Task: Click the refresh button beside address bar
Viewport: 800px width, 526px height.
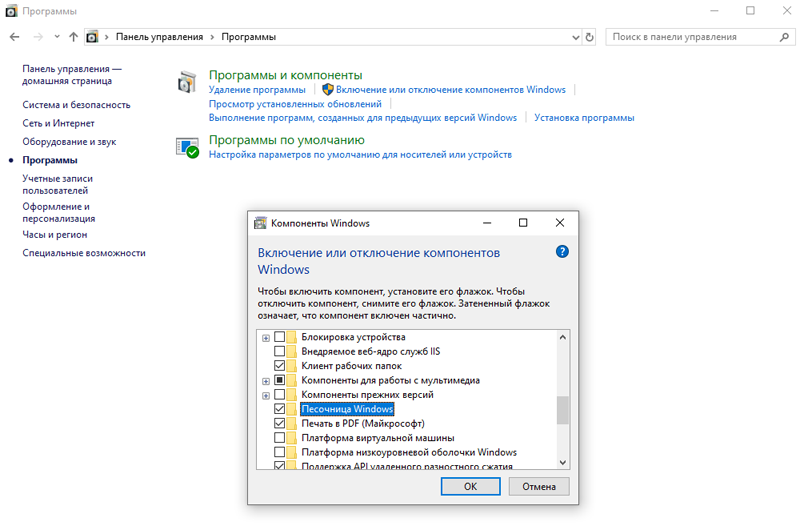Action: tap(589, 37)
